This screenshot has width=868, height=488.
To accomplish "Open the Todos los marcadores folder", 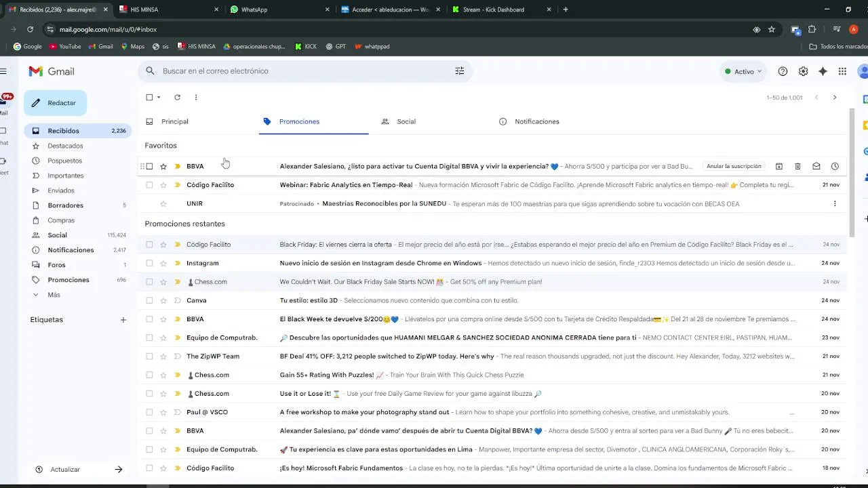I will click(x=838, y=47).
